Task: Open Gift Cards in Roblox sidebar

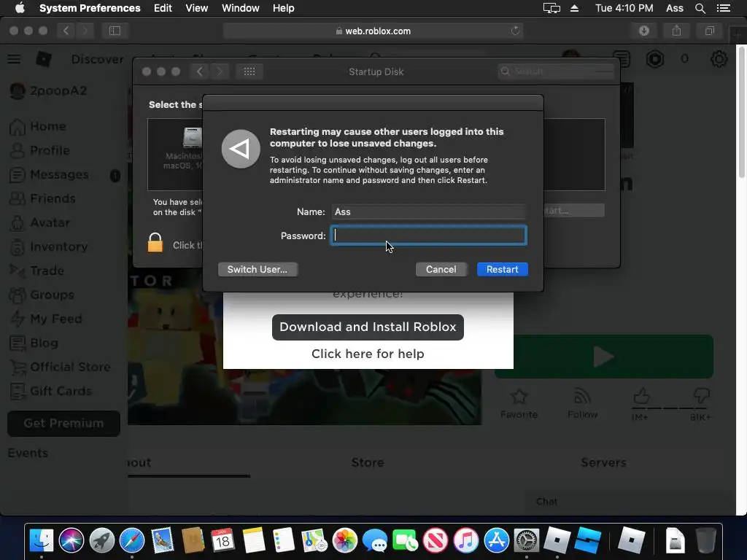Action: coord(50,391)
